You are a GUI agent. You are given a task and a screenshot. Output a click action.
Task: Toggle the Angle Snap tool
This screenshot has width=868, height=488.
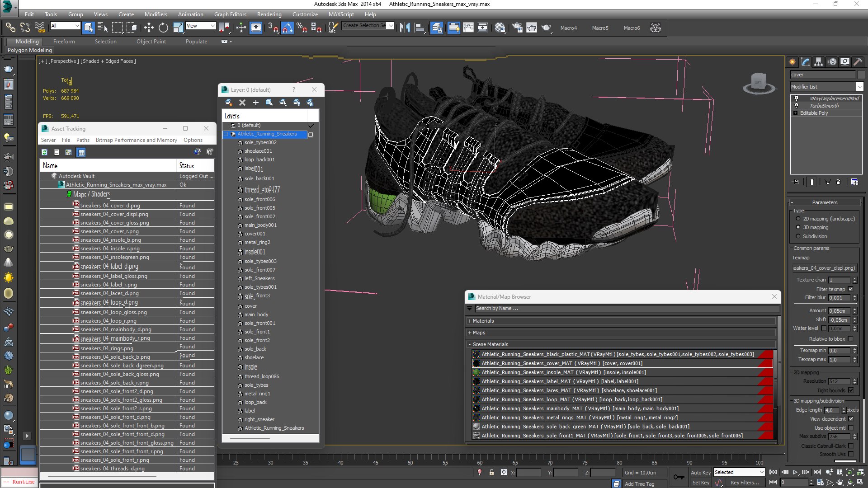point(288,28)
